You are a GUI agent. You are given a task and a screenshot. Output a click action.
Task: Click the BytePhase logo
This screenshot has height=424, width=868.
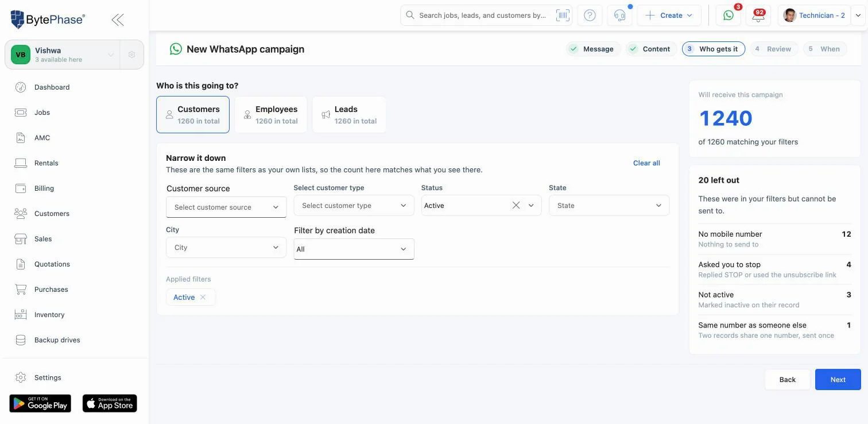point(48,19)
